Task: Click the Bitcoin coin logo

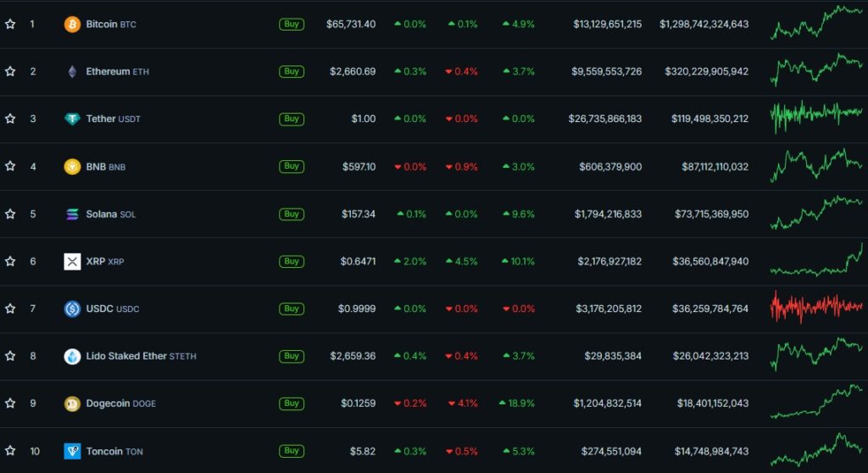Action: 72,25
